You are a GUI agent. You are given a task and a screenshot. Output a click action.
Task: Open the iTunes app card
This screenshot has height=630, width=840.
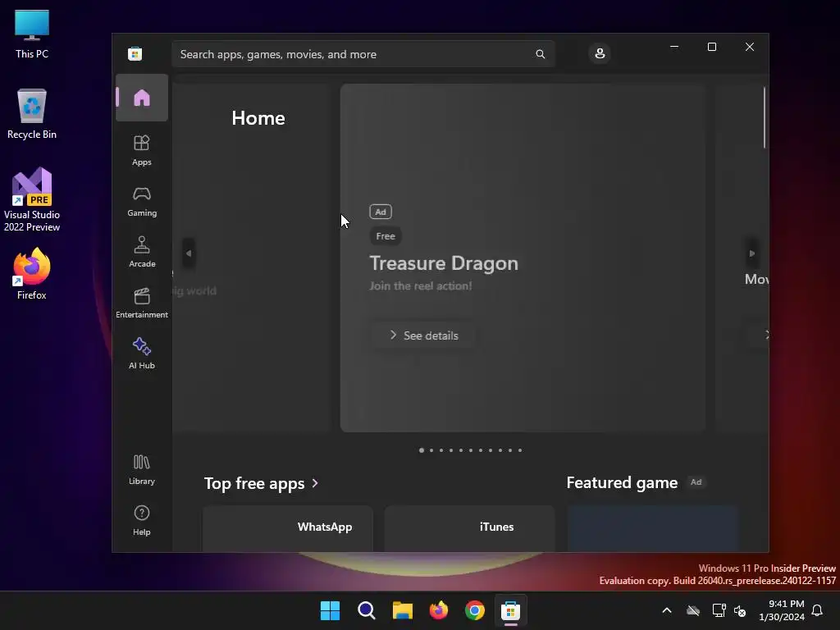470,528
